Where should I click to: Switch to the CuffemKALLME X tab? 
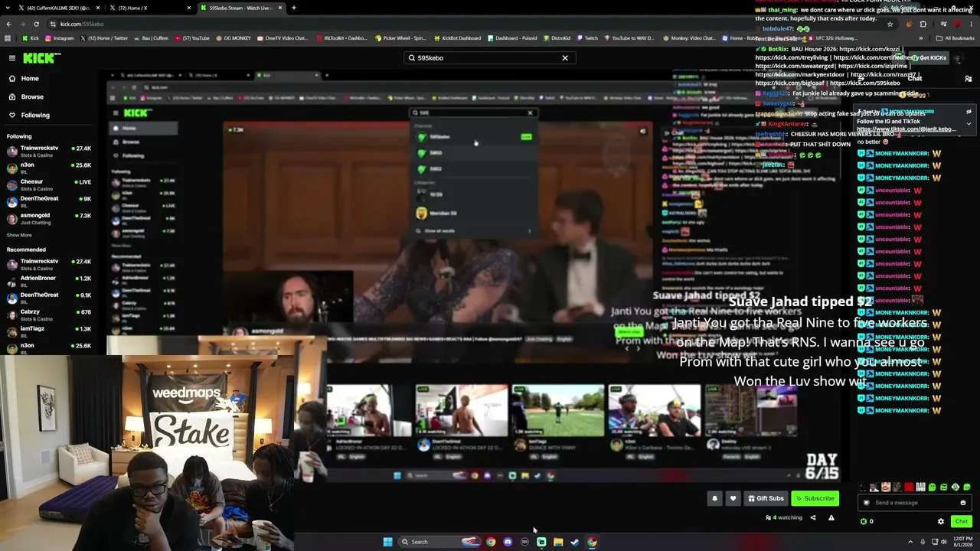(60, 8)
